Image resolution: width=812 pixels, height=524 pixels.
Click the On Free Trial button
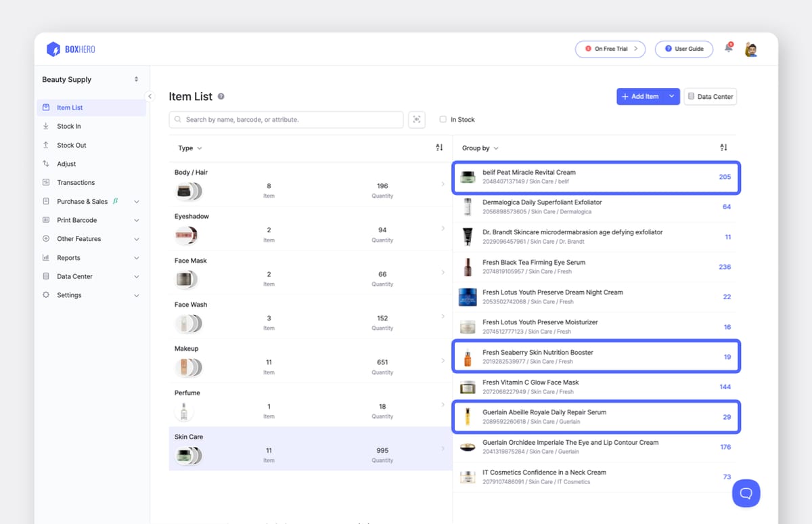[610, 49]
